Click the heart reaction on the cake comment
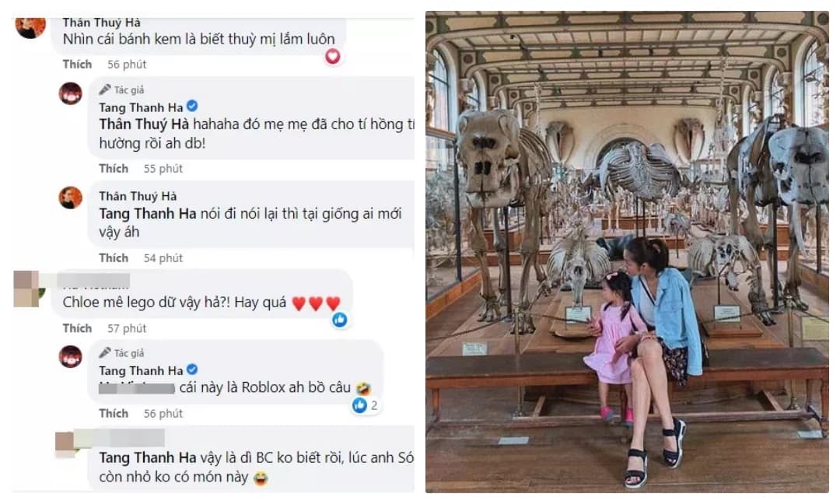The height and width of the screenshot is (504, 840). tap(333, 56)
